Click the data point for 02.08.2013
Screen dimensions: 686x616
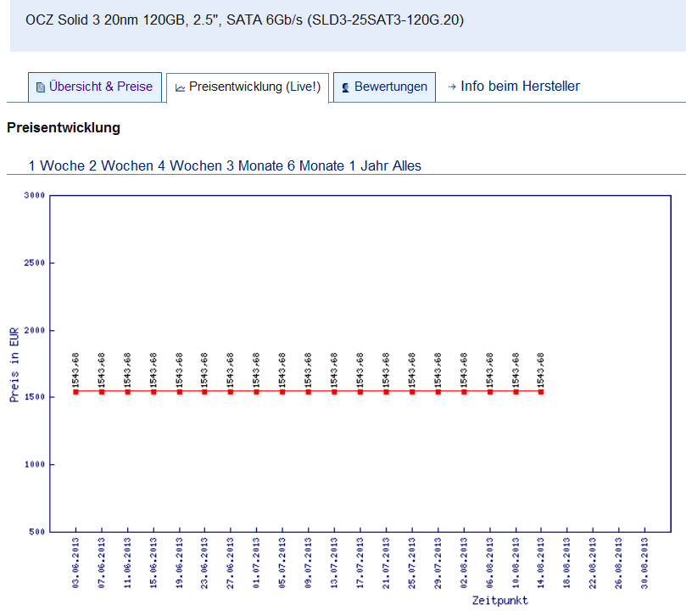pos(464,392)
